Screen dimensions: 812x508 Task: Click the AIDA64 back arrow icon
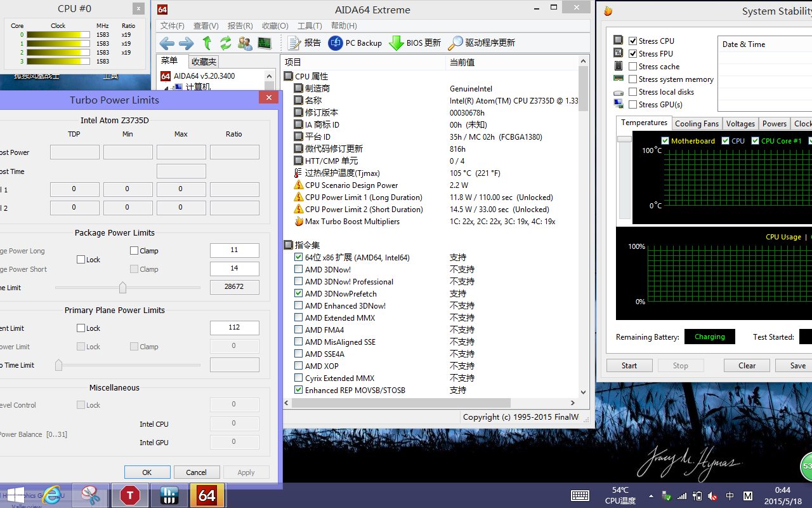(167, 43)
